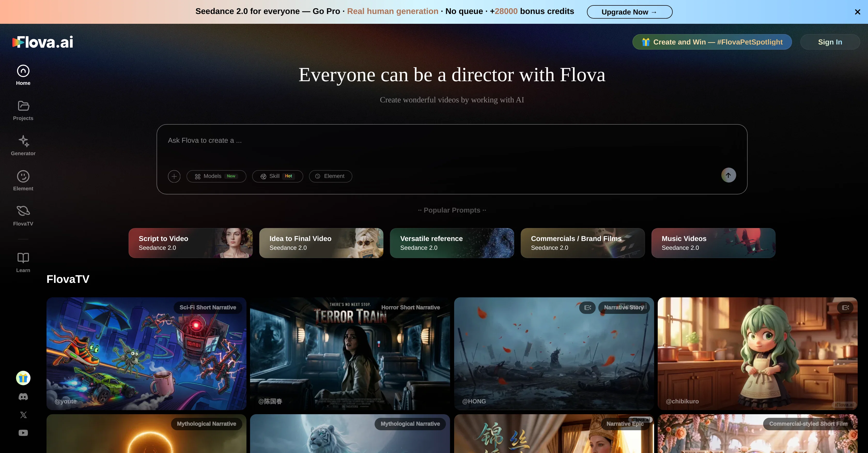Open the @chibikuro kitchen character thumbnail
The image size is (868, 453).
click(x=757, y=353)
